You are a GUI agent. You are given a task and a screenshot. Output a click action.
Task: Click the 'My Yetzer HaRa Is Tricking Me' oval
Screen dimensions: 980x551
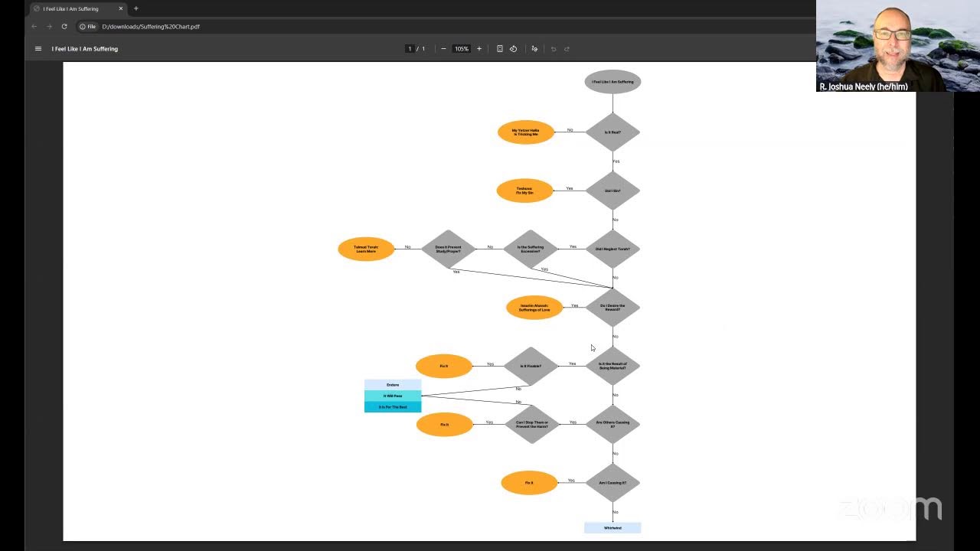(526, 132)
